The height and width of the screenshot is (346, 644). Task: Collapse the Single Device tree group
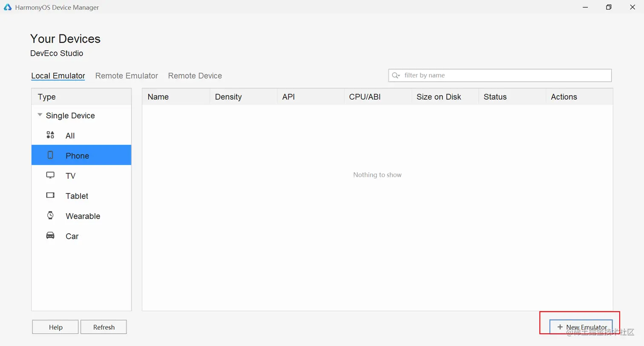[x=40, y=115]
